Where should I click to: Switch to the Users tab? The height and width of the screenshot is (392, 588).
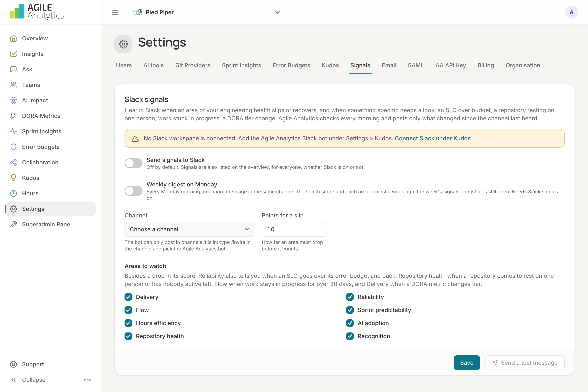(124, 65)
